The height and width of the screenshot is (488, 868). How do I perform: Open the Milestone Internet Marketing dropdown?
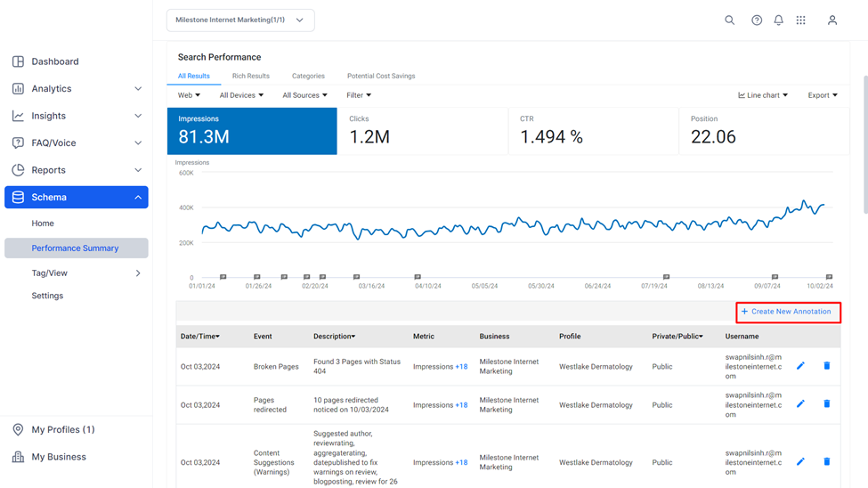(x=240, y=20)
